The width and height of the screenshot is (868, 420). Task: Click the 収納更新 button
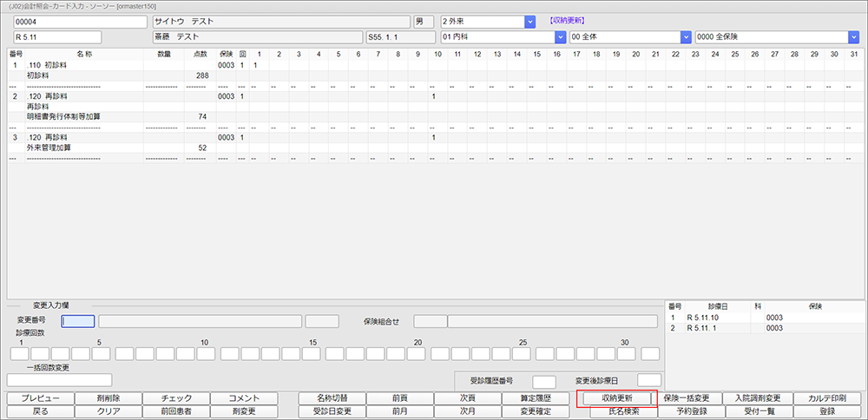pyautogui.click(x=617, y=397)
